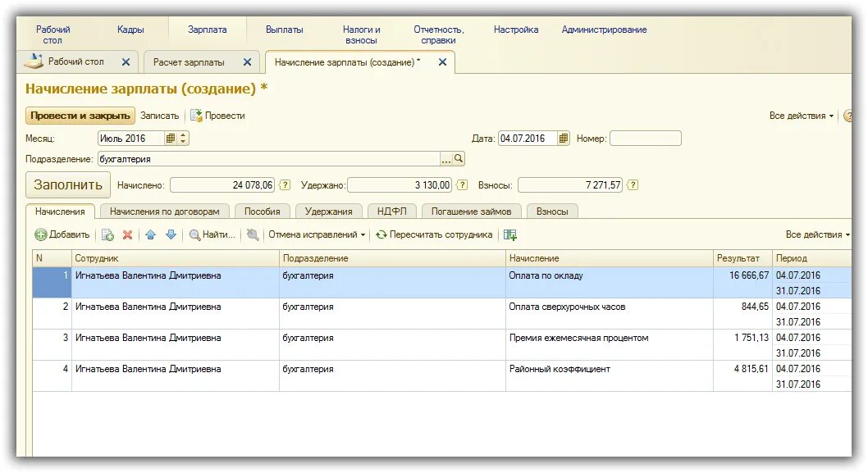Open the Администрирование section
This screenshot has height=473, width=868.
(604, 30)
